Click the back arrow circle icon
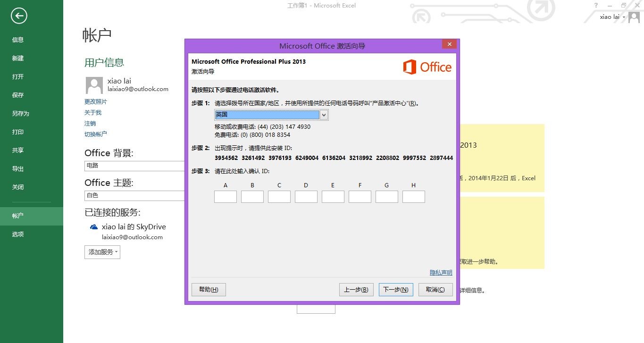644x343 pixels. [19, 16]
